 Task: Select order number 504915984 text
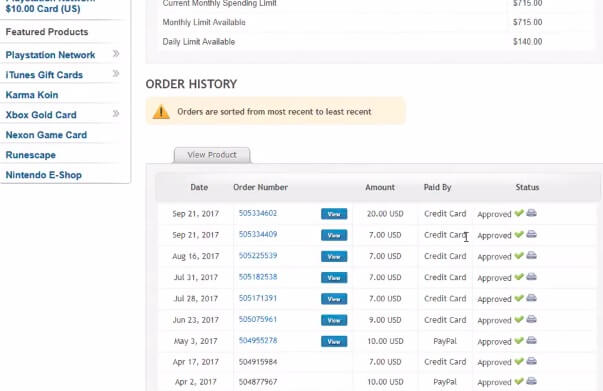click(x=258, y=362)
